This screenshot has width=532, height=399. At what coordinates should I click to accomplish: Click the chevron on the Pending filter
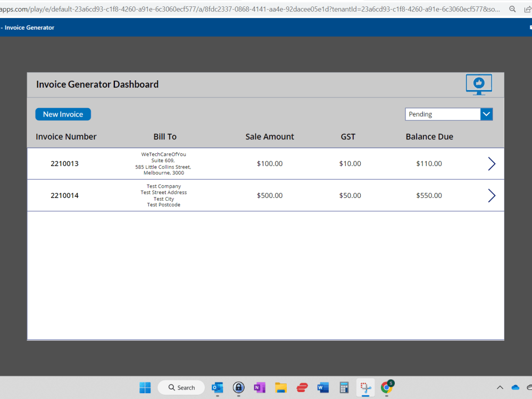[x=486, y=114]
